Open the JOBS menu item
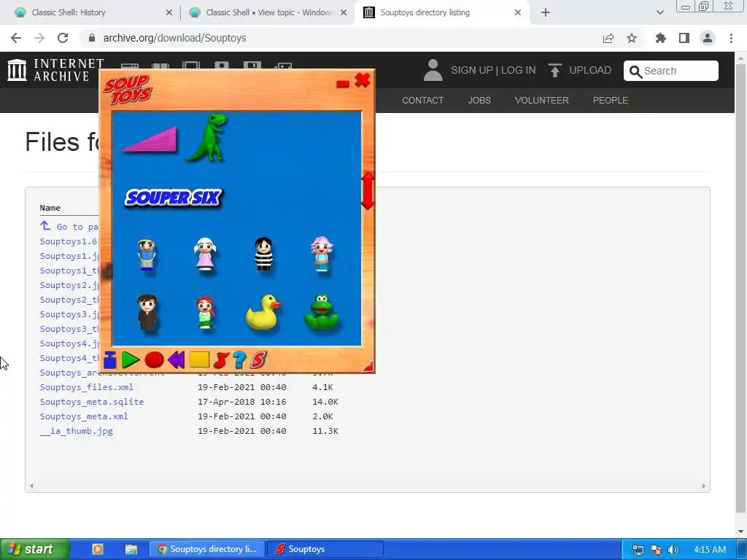Screen dimensions: 747x560 (479, 101)
